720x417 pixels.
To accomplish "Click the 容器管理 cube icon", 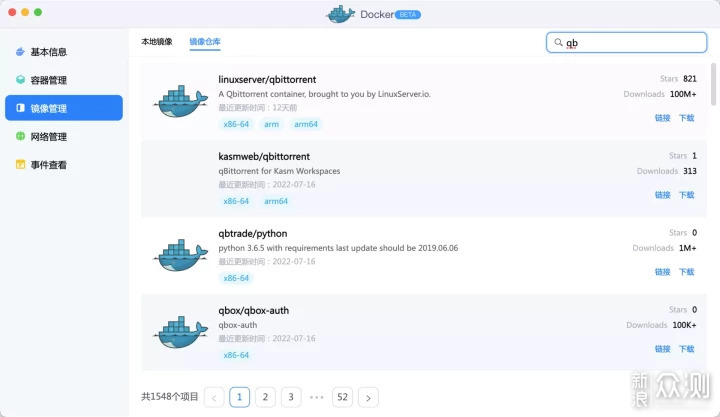I will coord(20,79).
